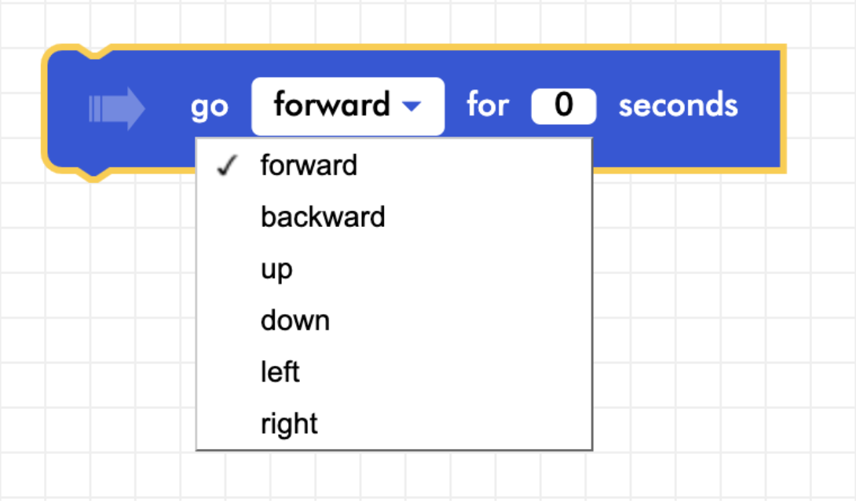
Task: Click empty workspace right of the block
Action: point(821,108)
